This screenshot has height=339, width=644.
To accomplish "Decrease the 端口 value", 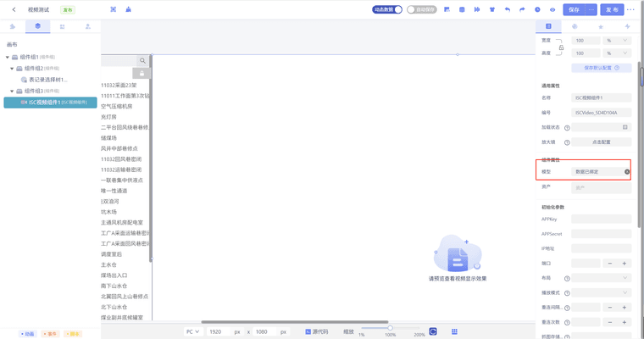I will [x=610, y=264].
